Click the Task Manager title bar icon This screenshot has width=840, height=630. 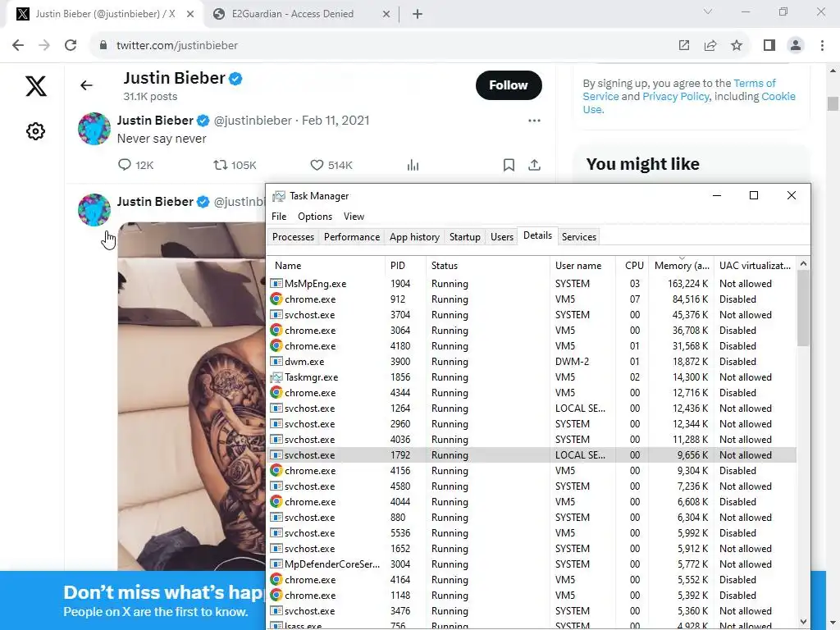[x=279, y=196]
